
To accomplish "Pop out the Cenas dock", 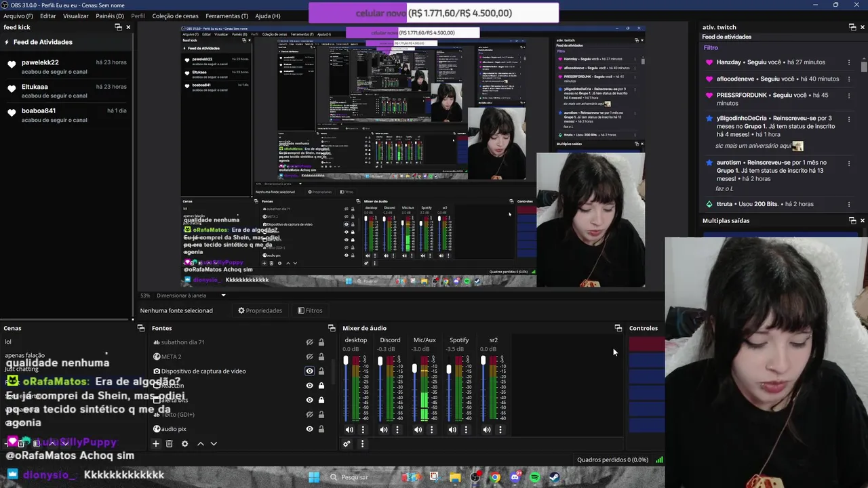I will [141, 328].
